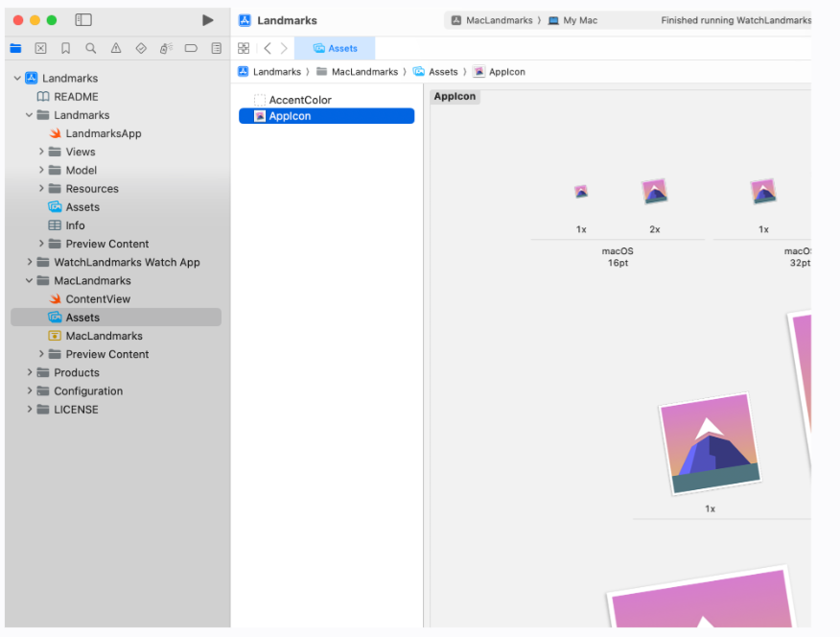Select the 32pt 1x icon image
Viewport: 840px width, 637px height.
pos(763,191)
